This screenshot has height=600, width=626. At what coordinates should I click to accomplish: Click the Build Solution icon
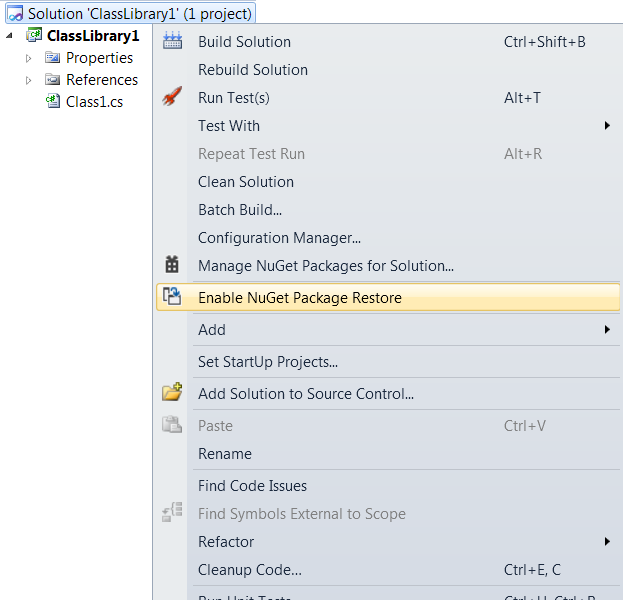(x=172, y=41)
